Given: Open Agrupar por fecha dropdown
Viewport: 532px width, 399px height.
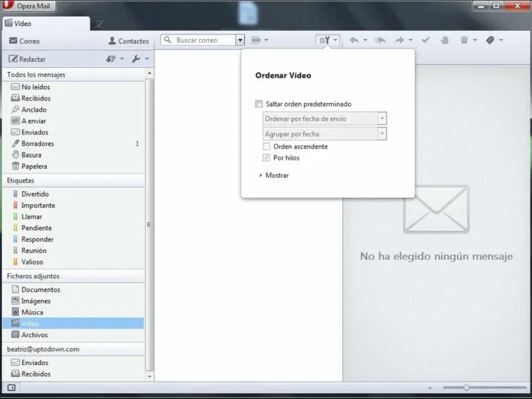Looking at the screenshot, I should pos(325,134).
